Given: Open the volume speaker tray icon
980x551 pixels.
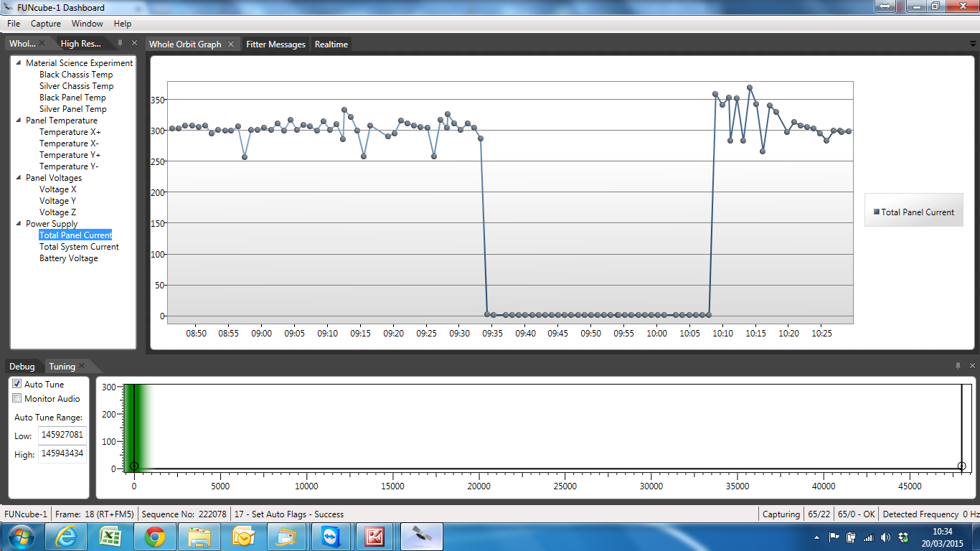Looking at the screenshot, I should point(885,537).
